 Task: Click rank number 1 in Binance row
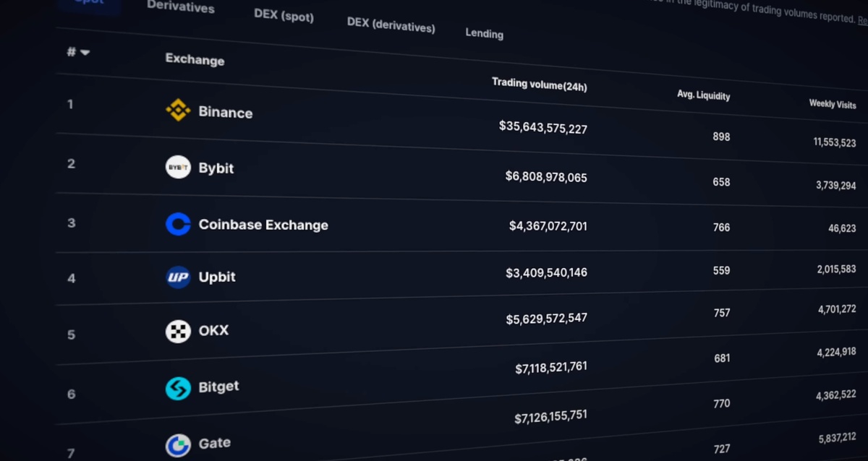[x=70, y=104]
